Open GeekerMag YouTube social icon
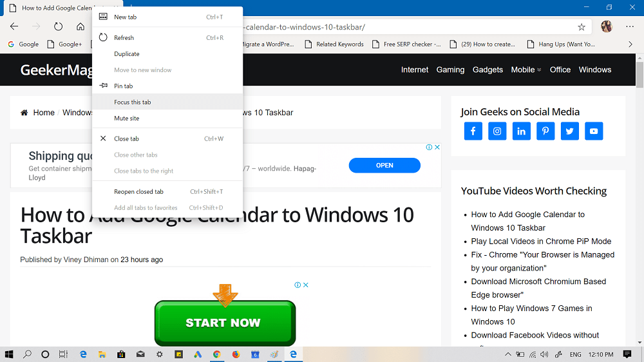 [594, 131]
